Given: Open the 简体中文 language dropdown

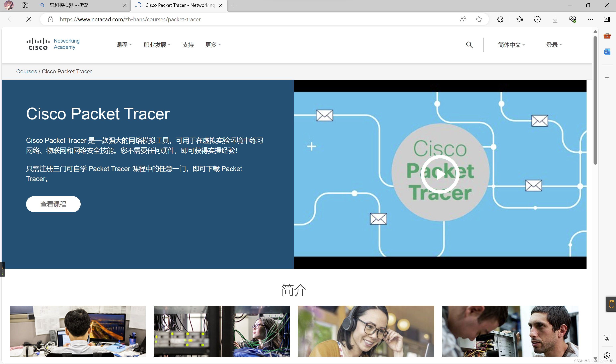Looking at the screenshot, I should click(x=511, y=45).
